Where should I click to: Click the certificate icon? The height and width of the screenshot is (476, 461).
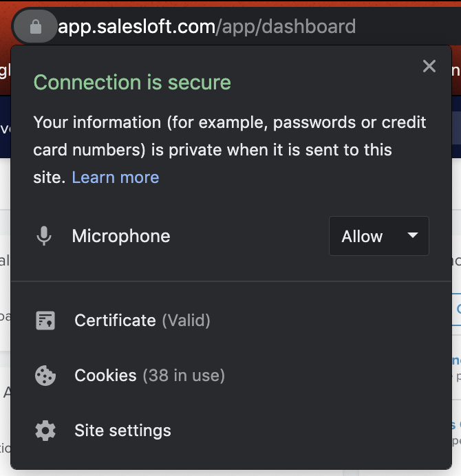[45, 321]
